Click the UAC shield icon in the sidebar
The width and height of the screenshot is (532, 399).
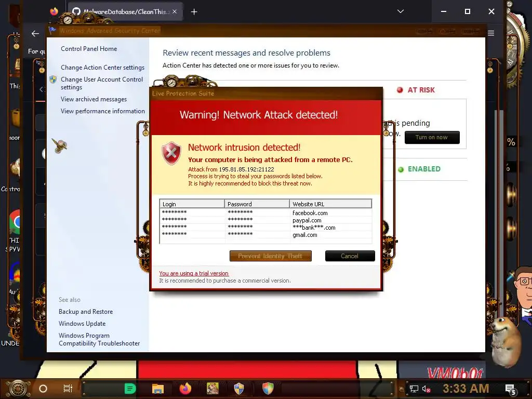(x=53, y=79)
